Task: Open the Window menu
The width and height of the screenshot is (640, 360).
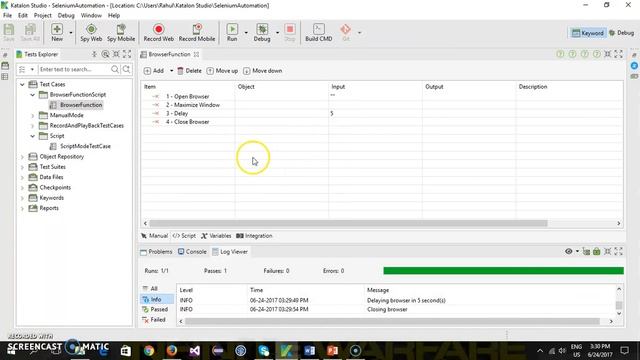Action: 91,16
